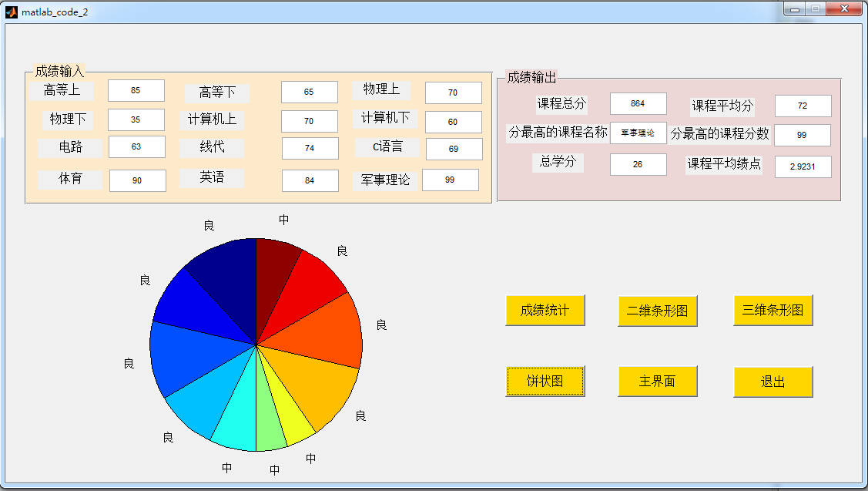Click the C语言 label
Viewport: 868px width, 491px height.
[387, 147]
